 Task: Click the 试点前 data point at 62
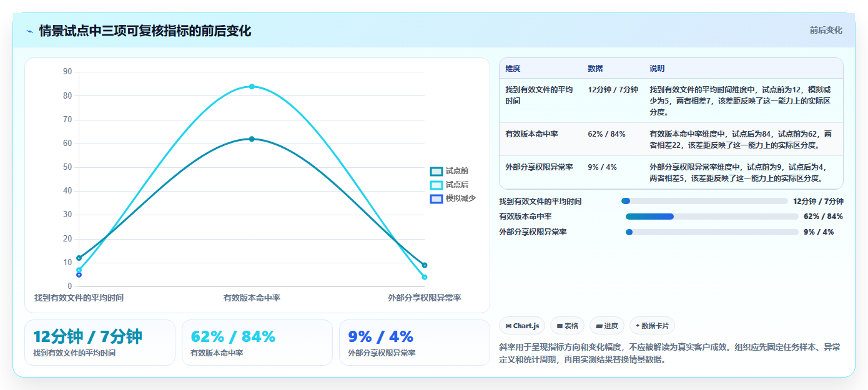pyautogui.click(x=252, y=139)
